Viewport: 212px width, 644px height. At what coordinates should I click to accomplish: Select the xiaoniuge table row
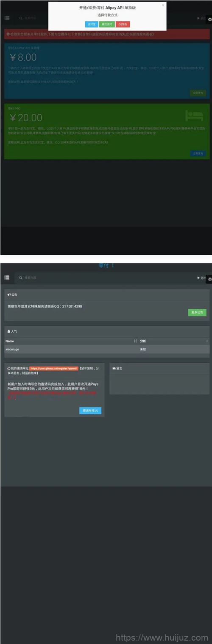(x=107, y=349)
